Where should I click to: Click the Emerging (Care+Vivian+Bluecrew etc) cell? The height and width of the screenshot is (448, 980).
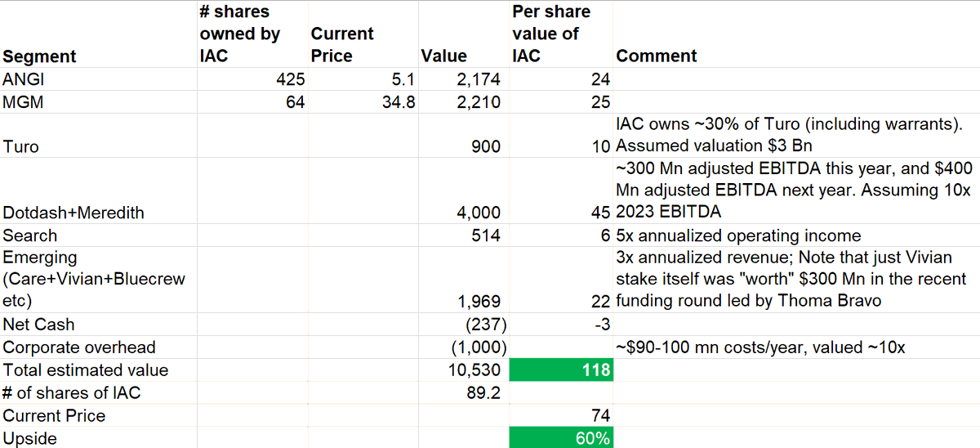[x=98, y=280]
